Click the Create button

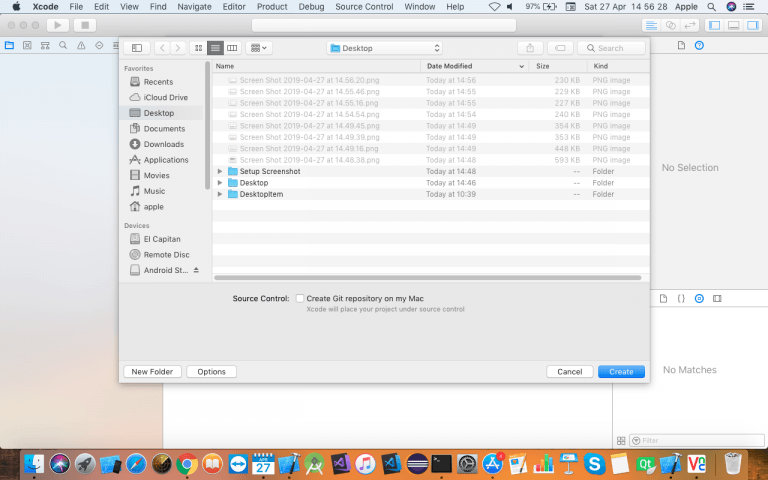click(621, 371)
